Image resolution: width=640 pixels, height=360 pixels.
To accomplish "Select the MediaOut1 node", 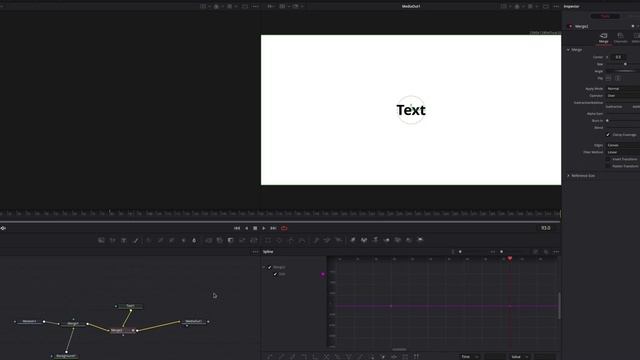I will pyautogui.click(x=194, y=322).
